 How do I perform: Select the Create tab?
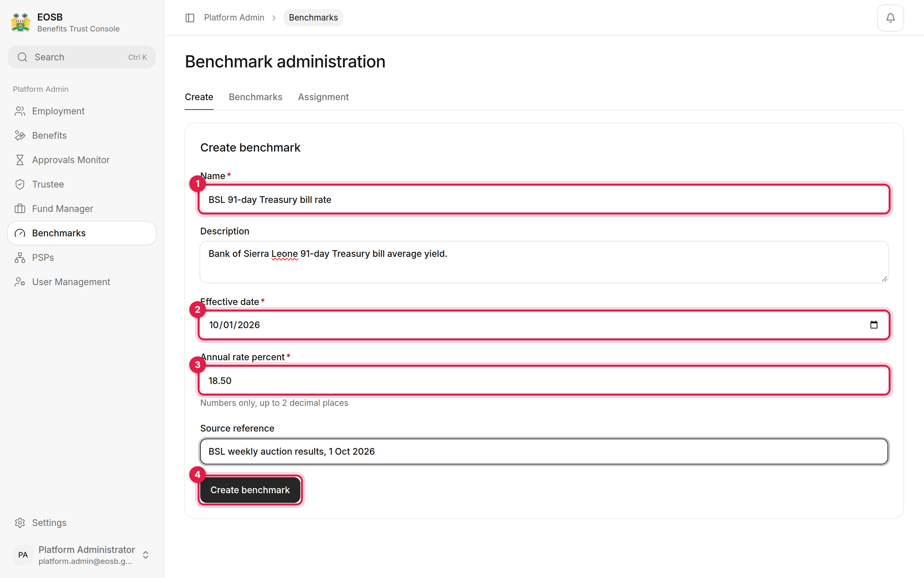[199, 97]
